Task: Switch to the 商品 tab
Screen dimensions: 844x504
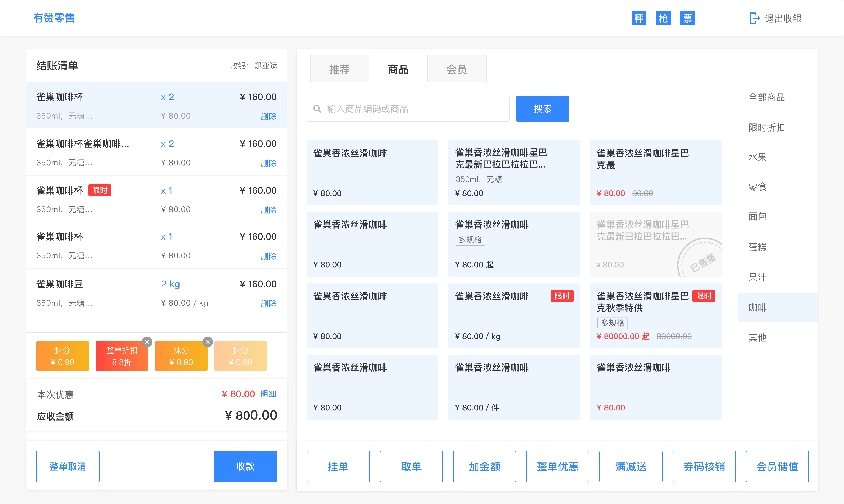Action: pos(398,69)
